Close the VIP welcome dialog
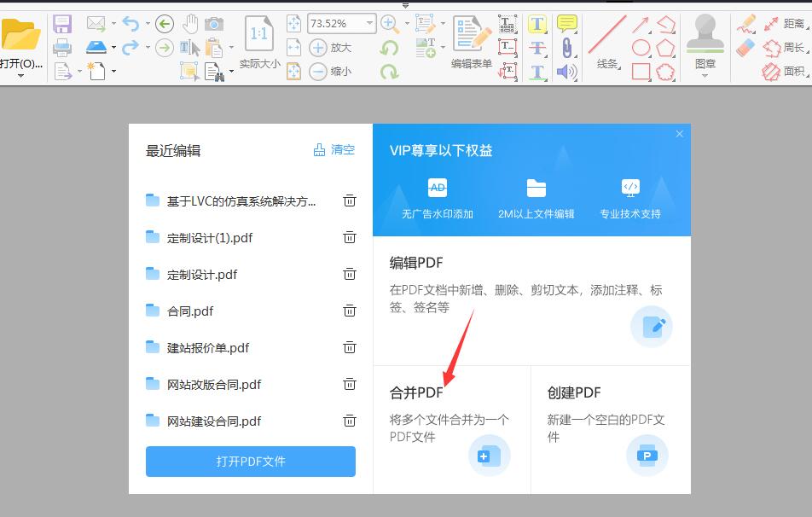 [x=679, y=134]
